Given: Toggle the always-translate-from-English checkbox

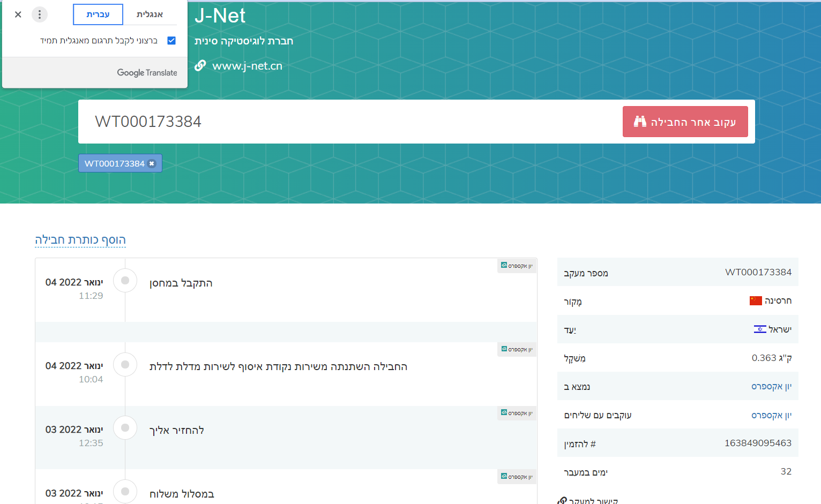Looking at the screenshot, I should point(171,41).
